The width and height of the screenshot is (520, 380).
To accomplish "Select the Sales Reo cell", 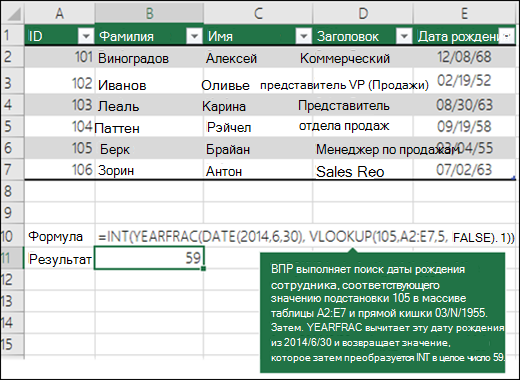I will (363, 169).
